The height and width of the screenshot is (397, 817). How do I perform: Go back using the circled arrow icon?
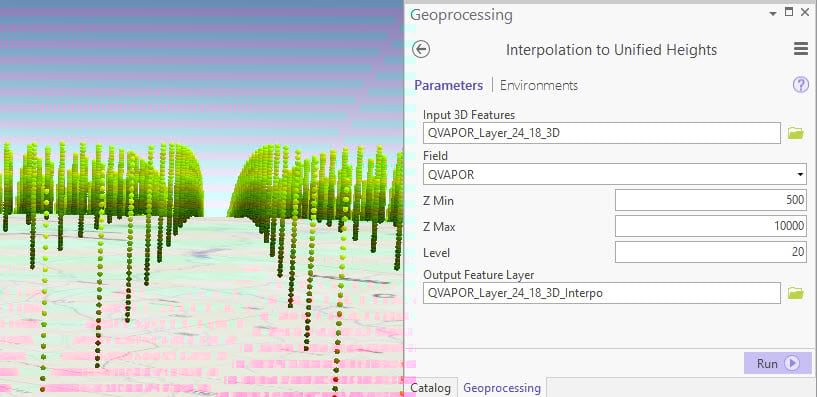pos(421,49)
